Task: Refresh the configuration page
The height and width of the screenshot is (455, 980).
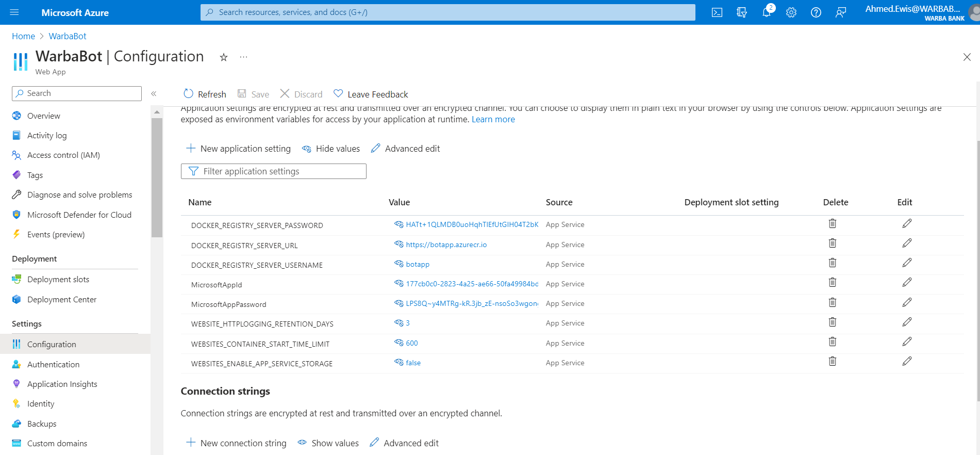Action: pyautogui.click(x=205, y=94)
